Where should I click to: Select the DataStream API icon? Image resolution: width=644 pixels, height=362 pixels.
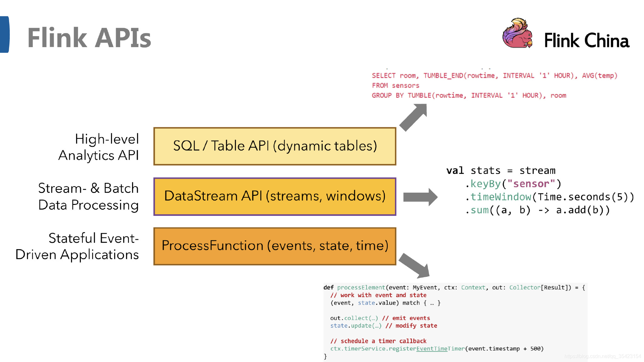coord(274,196)
